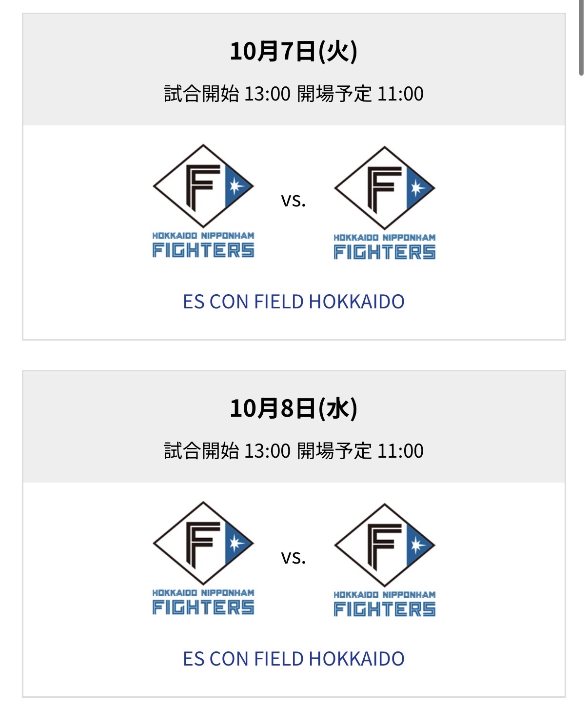Open ES CON FIELD HOKKAIDO link for 10月7日

(294, 302)
